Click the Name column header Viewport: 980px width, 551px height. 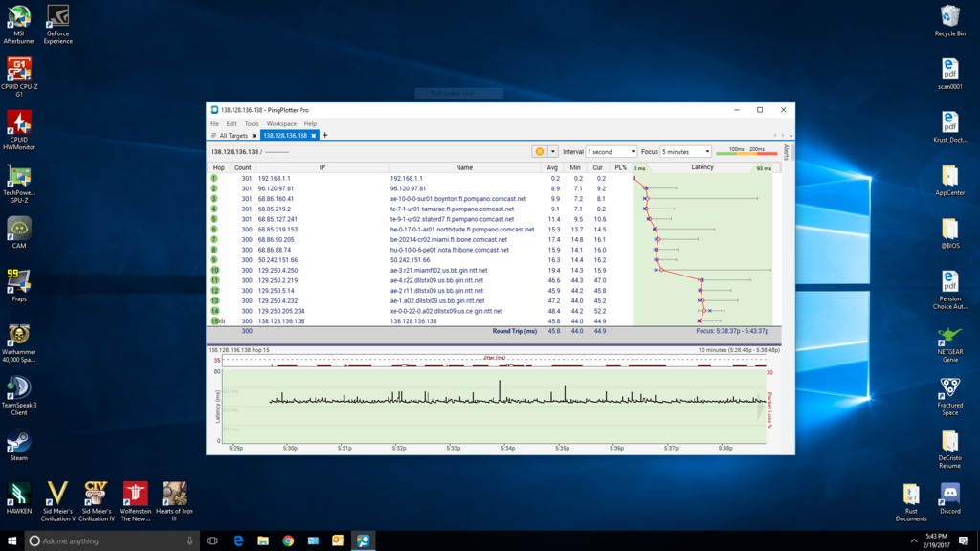[464, 168]
